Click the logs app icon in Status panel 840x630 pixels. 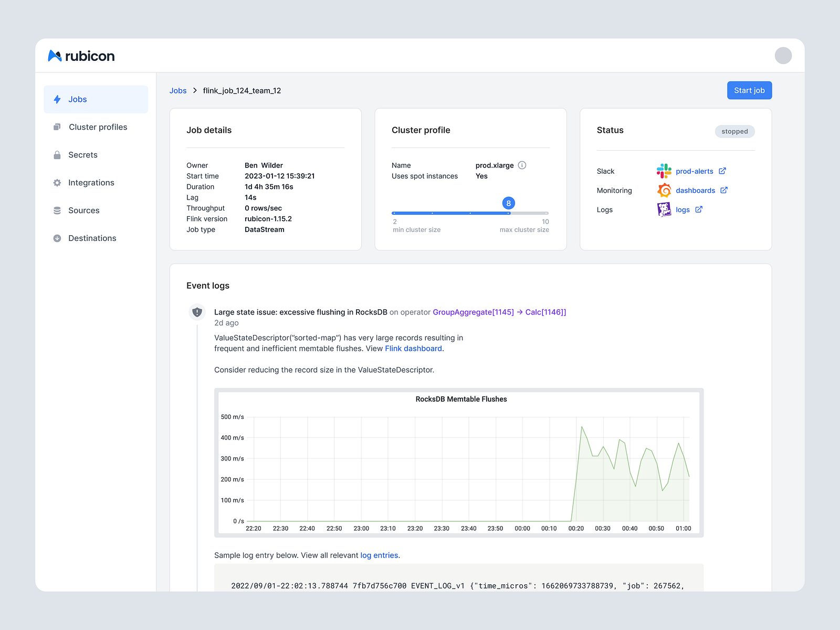tap(664, 209)
